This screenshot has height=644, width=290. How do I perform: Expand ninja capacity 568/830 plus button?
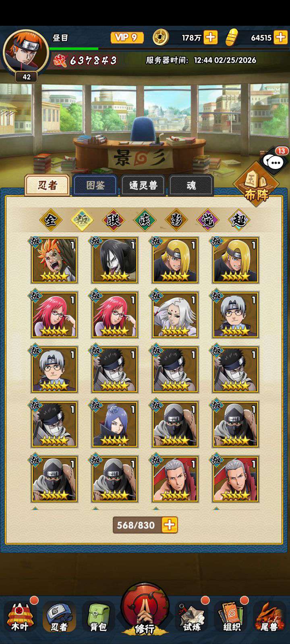tap(170, 525)
